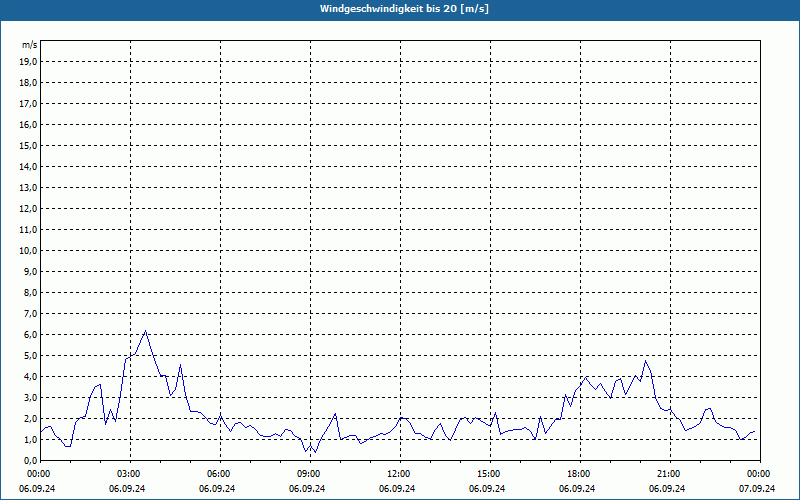Click the wind speed peak near 03:30
Viewport: 800px width, 500px height.
coord(146,331)
